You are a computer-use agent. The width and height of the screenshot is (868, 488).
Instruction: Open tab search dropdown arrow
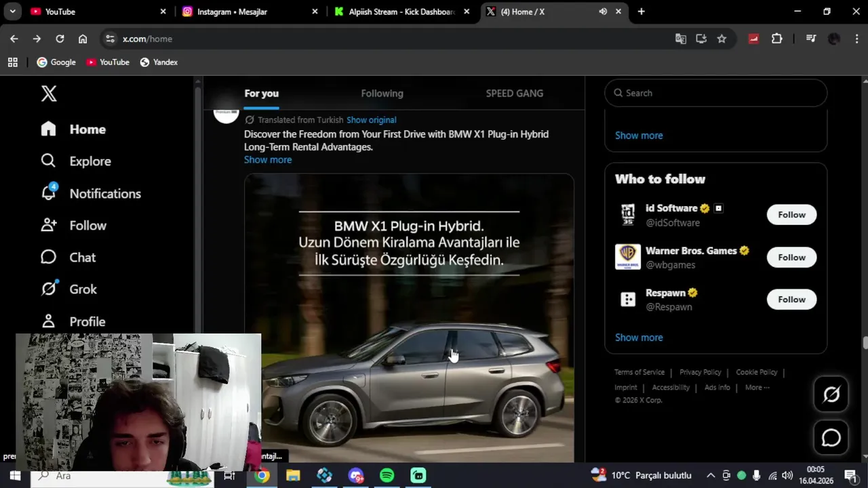12,12
